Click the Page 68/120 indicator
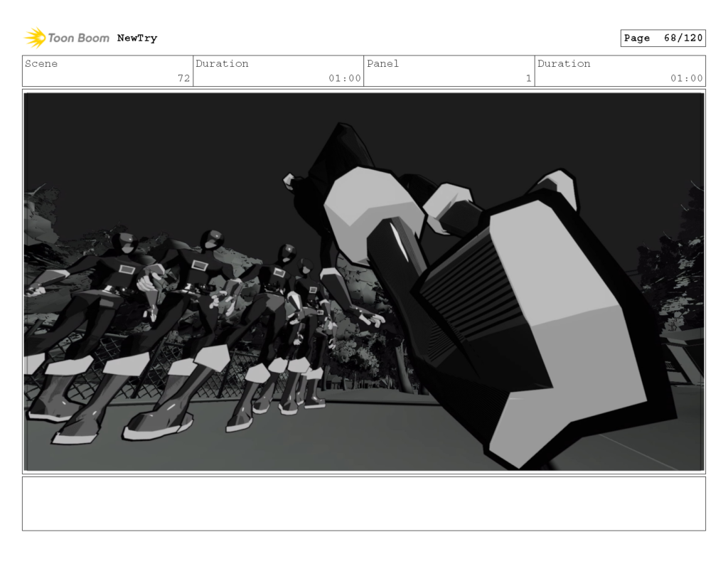 [663, 38]
